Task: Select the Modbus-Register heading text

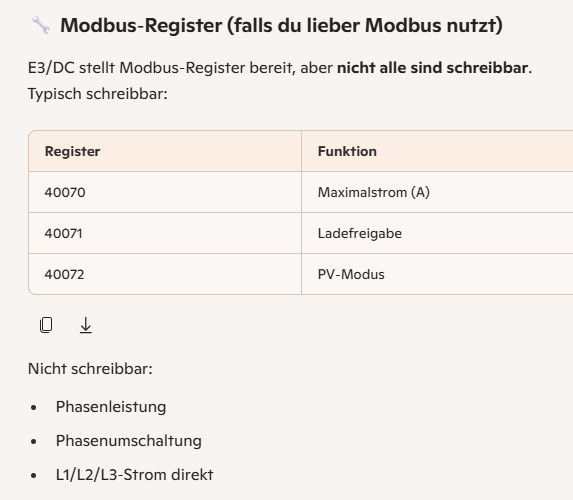Action: tap(281, 26)
